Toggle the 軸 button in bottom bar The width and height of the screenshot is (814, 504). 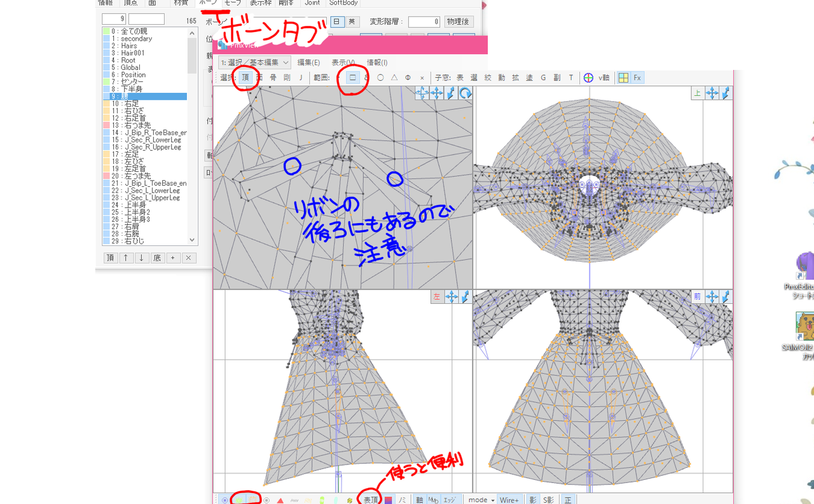click(x=419, y=500)
